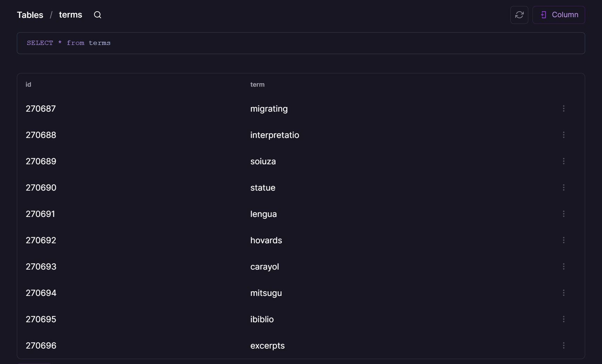Click into the SQL query input field
Screen dimensions: 602x364
pos(300,43)
